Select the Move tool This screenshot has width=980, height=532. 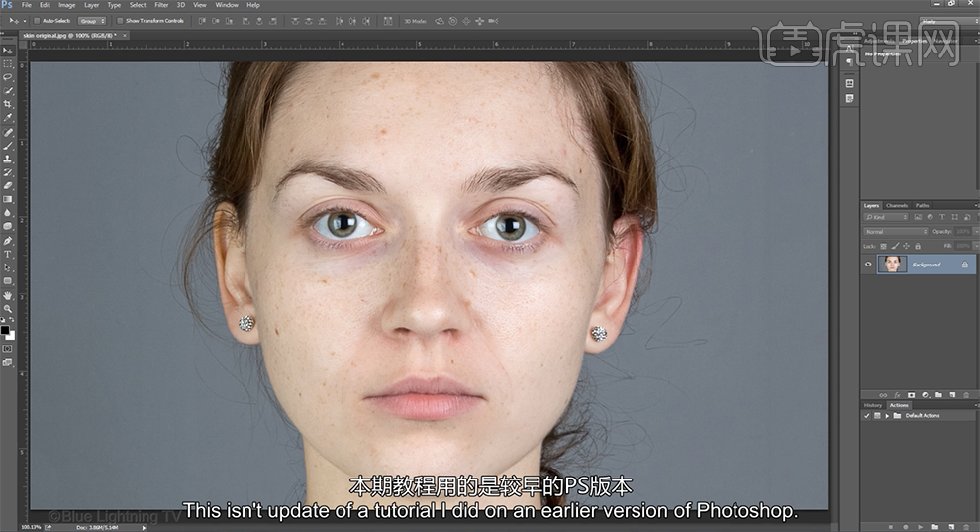click(x=8, y=51)
